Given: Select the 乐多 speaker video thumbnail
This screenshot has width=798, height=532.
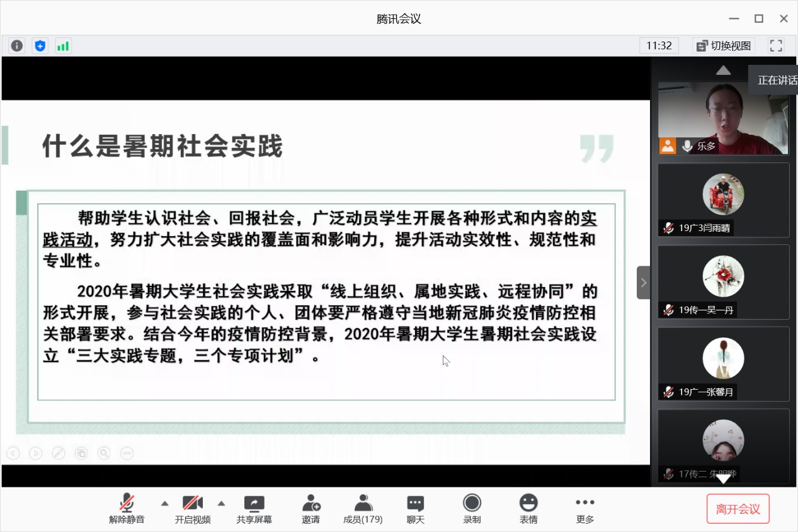Looking at the screenshot, I should [x=723, y=118].
